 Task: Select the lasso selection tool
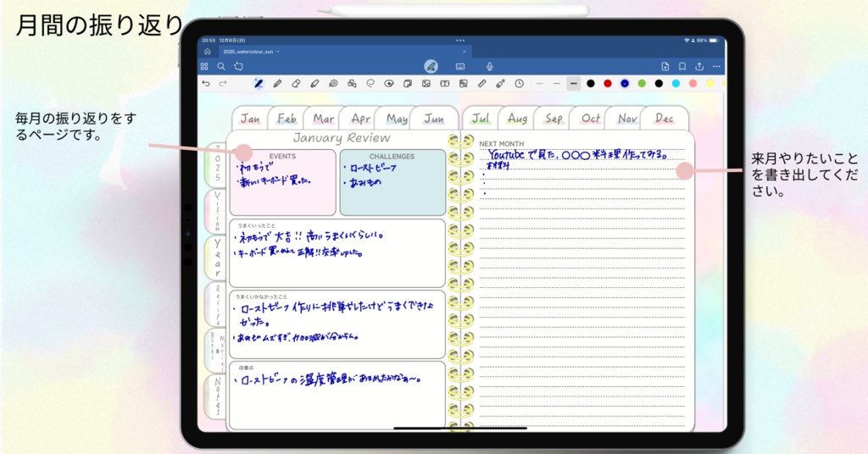click(x=370, y=84)
